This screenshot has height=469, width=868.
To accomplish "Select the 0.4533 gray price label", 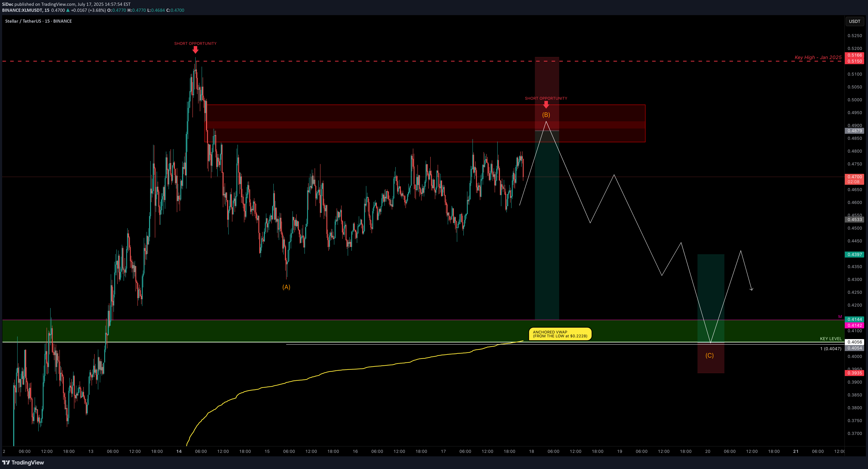I will (854, 220).
